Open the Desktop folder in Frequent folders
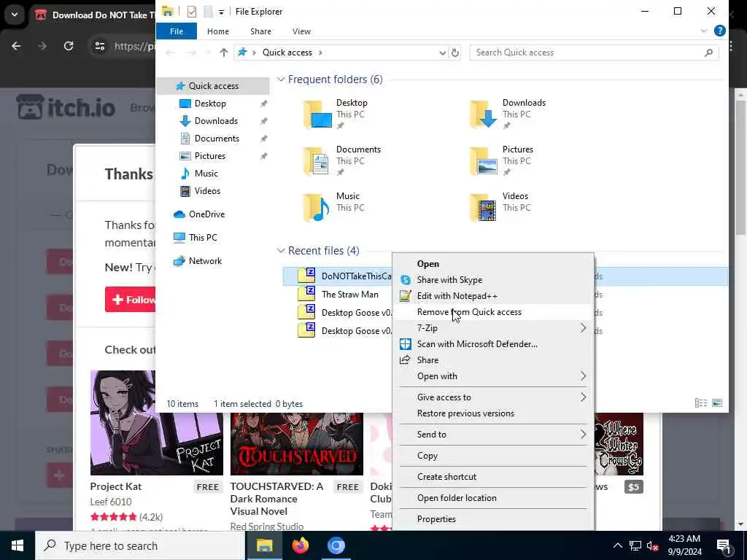The width and height of the screenshot is (747, 560). (x=336, y=114)
